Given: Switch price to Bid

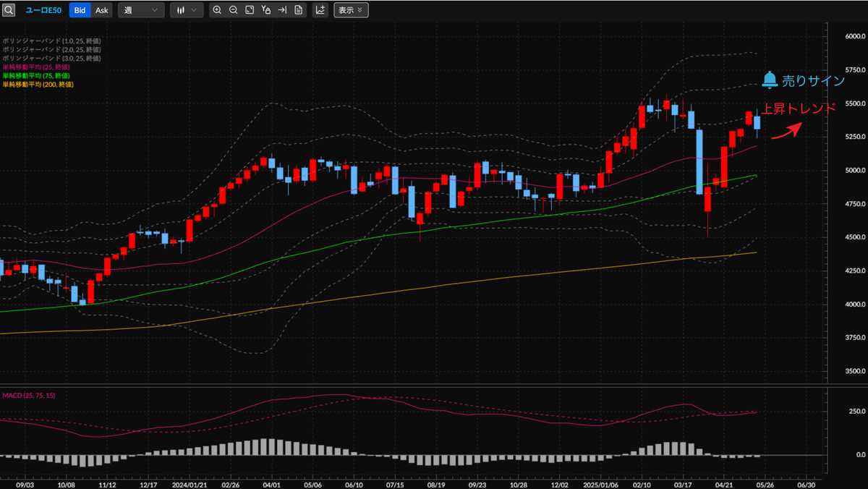Looking at the screenshot, I should click(80, 10).
